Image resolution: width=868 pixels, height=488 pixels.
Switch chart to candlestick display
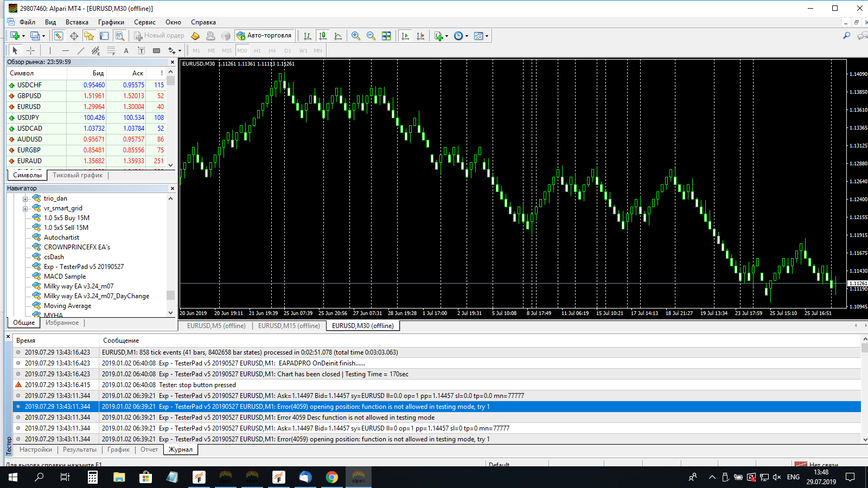coord(323,36)
